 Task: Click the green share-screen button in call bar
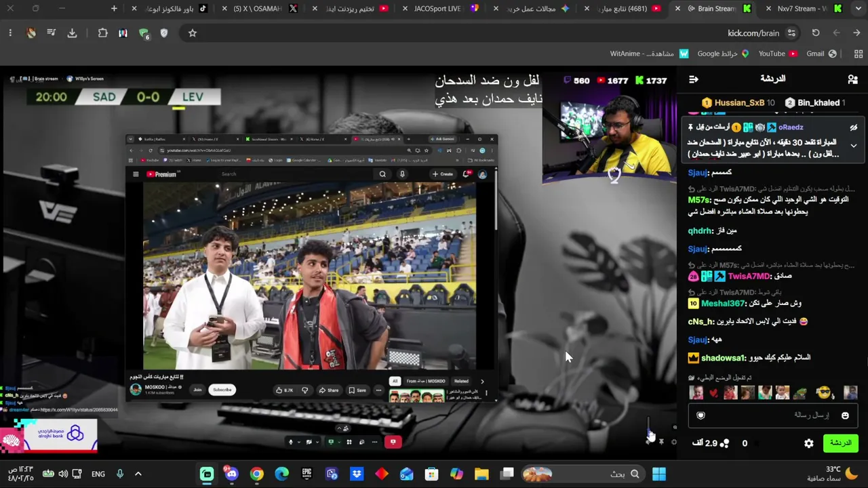(x=331, y=442)
